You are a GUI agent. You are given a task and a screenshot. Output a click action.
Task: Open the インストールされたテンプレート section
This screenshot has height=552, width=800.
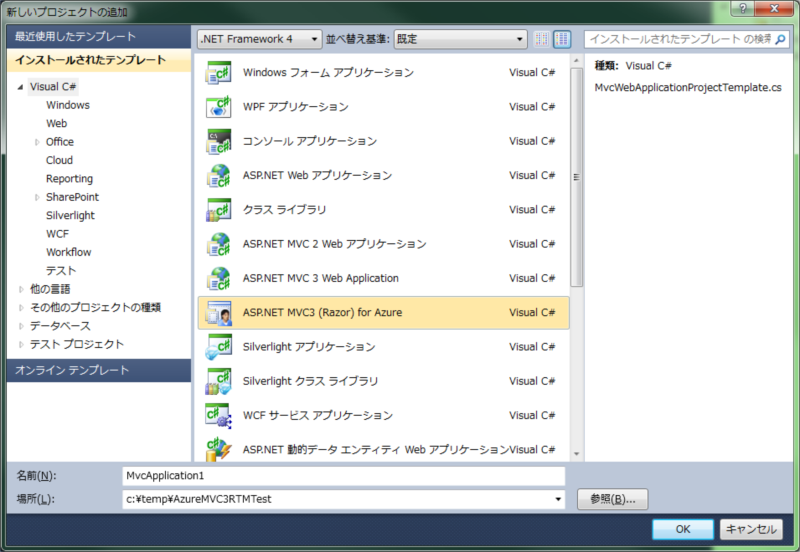tap(99, 60)
